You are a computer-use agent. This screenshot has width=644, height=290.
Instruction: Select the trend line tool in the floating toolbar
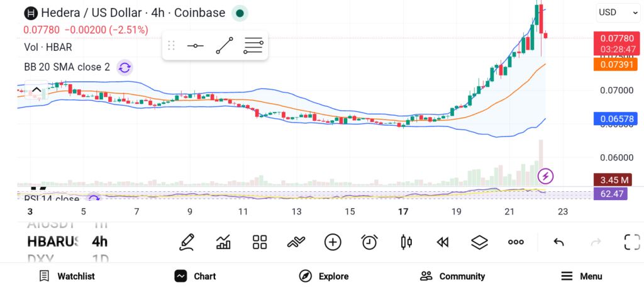[x=225, y=45]
